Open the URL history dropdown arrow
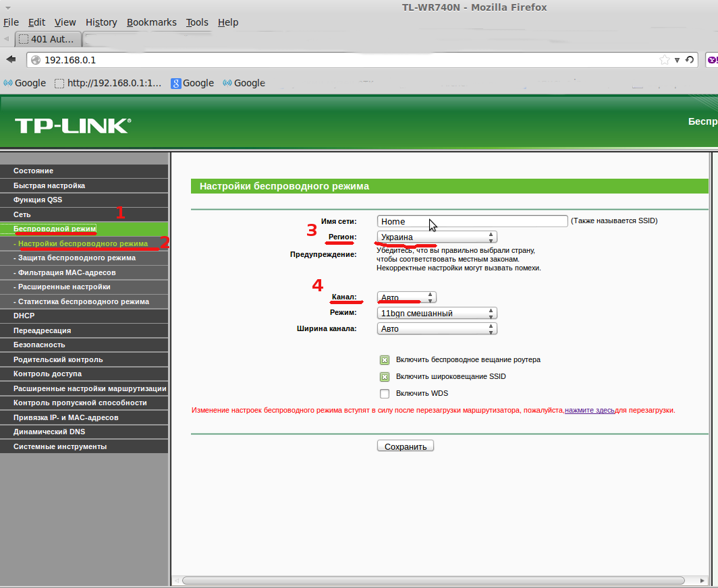 point(677,60)
